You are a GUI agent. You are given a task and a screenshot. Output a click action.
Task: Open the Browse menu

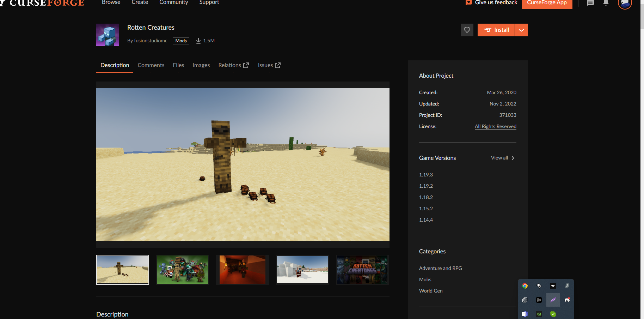pyautogui.click(x=111, y=2)
